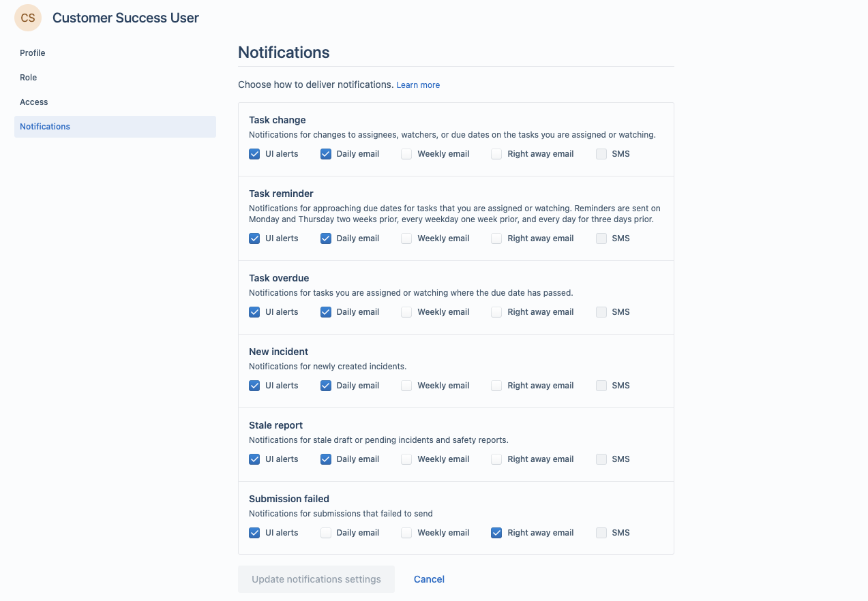The height and width of the screenshot is (601, 868).
Task: Click the Cancel link
Action: tap(429, 579)
